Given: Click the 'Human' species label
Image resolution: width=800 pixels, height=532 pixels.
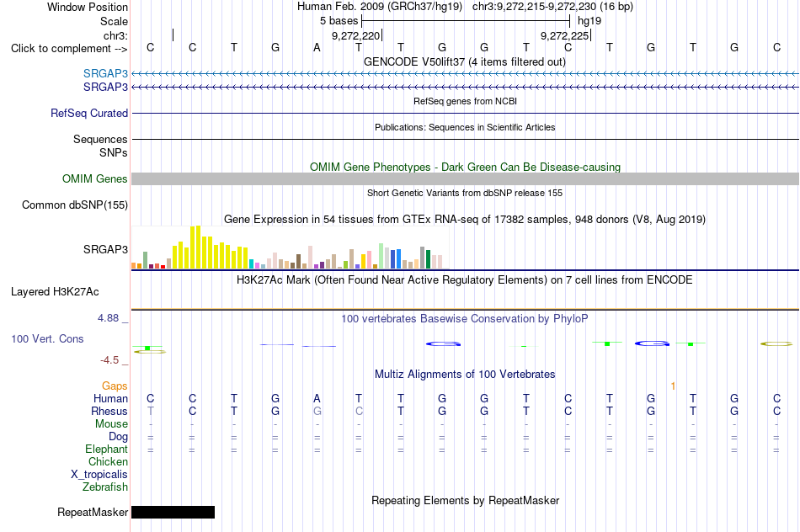Looking at the screenshot, I should point(110,398).
